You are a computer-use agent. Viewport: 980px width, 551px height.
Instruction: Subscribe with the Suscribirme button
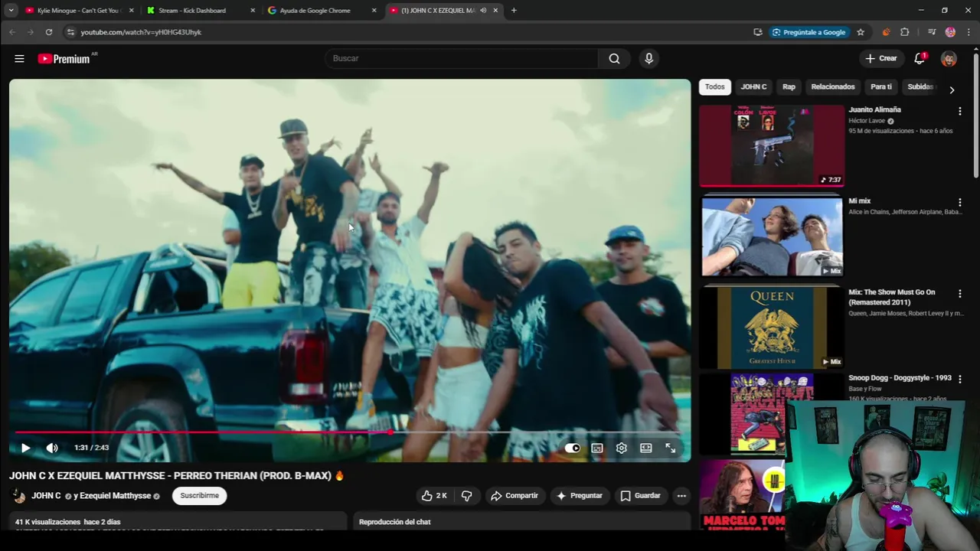199,496
